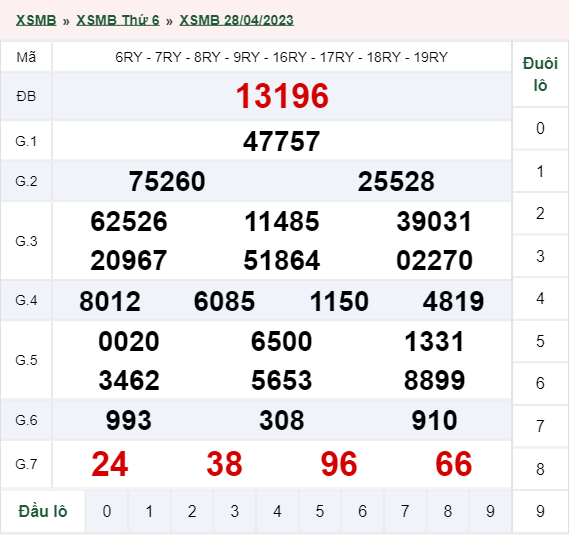This screenshot has height=535, width=569.
Task: Select Đầu lô digit 3
Action: point(234,511)
